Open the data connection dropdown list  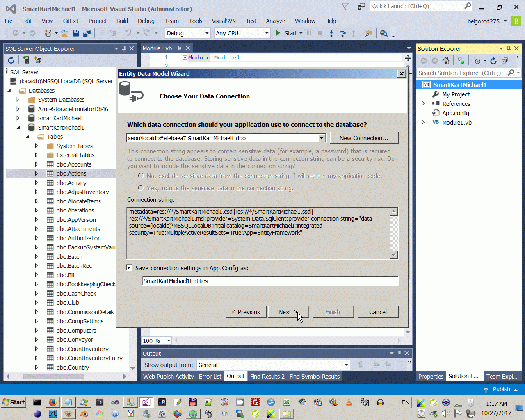click(x=322, y=138)
